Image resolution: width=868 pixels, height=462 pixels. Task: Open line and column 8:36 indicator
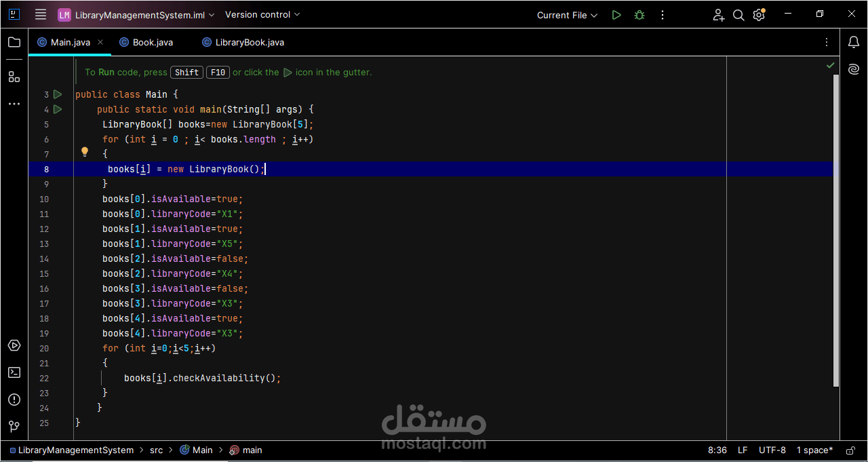(x=717, y=450)
